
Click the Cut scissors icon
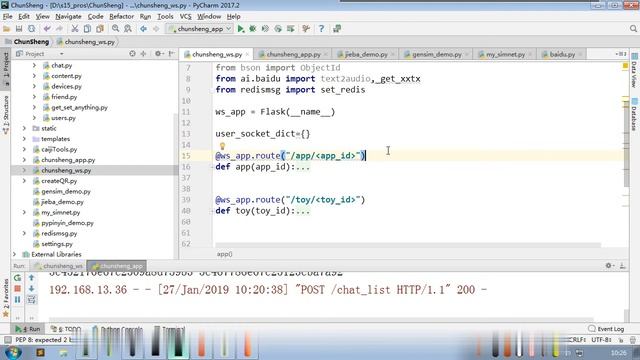pyautogui.click(x=75, y=29)
